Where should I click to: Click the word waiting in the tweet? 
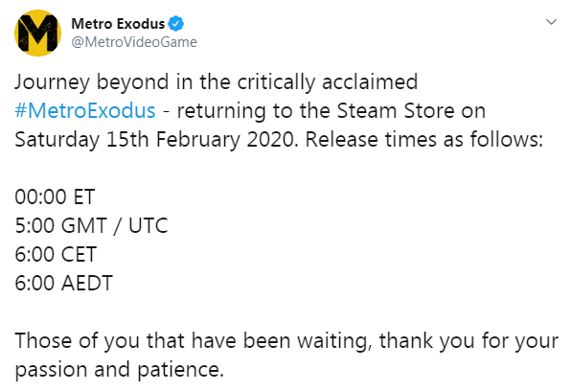point(334,341)
